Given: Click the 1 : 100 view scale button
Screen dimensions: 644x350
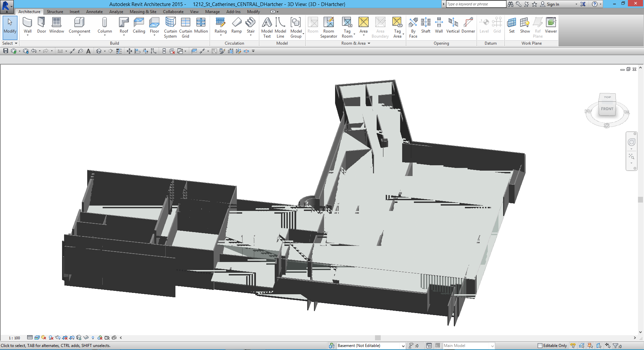Looking at the screenshot, I should 14,338.
